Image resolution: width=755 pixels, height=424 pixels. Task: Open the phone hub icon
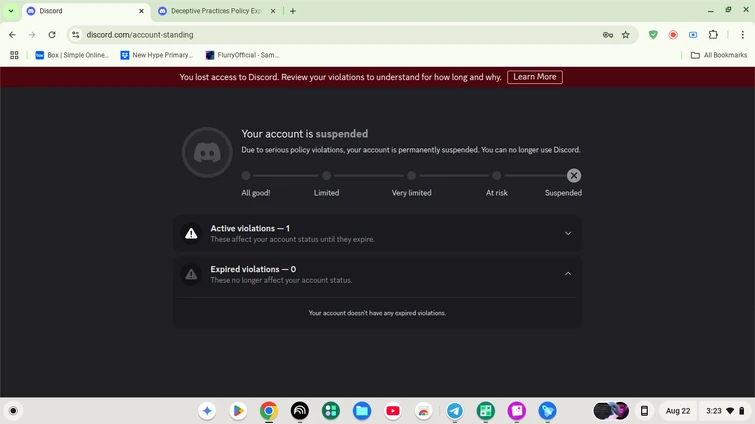644,411
